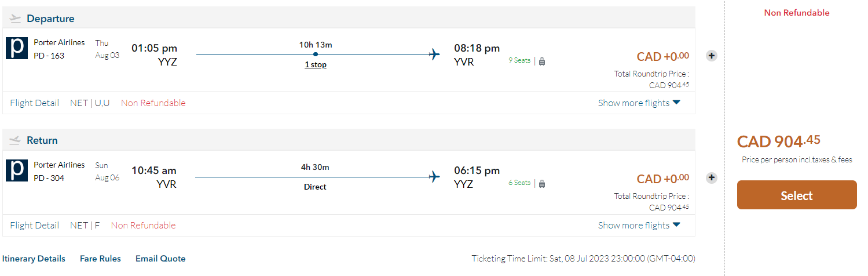Open the Fare Rules tab
868x276 pixels.
[100, 259]
